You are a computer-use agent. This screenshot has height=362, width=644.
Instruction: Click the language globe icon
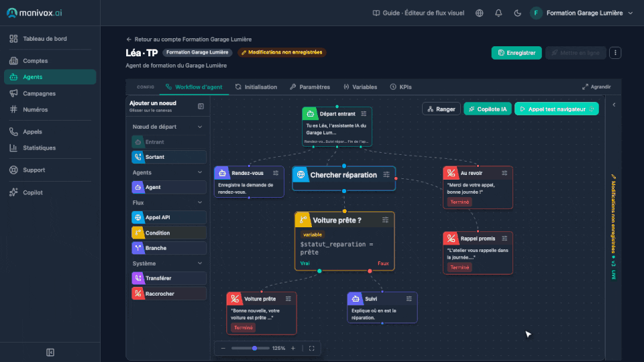[x=479, y=13]
